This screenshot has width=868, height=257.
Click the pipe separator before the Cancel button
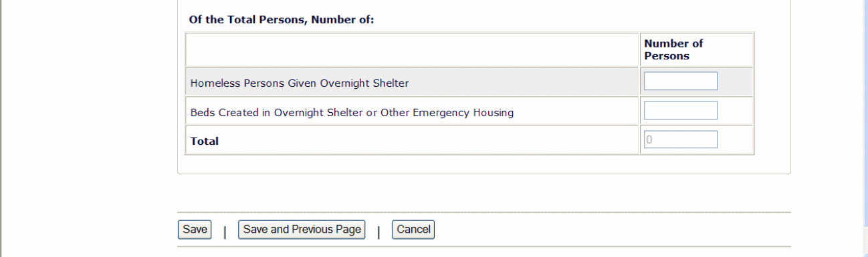(x=378, y=232)
